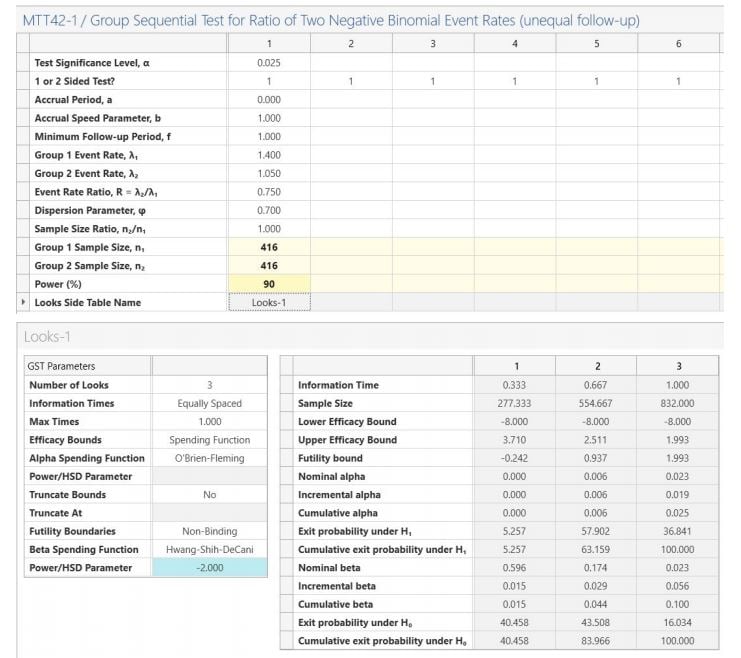The height and width of the screenshot is (658, 741).
Task: Select looks table column 3 header
Action: coord(679,366)
